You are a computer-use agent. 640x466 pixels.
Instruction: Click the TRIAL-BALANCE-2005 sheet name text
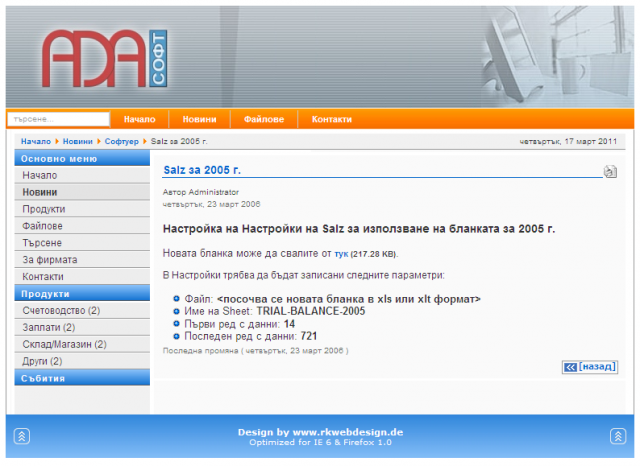(x=311, y=311)
